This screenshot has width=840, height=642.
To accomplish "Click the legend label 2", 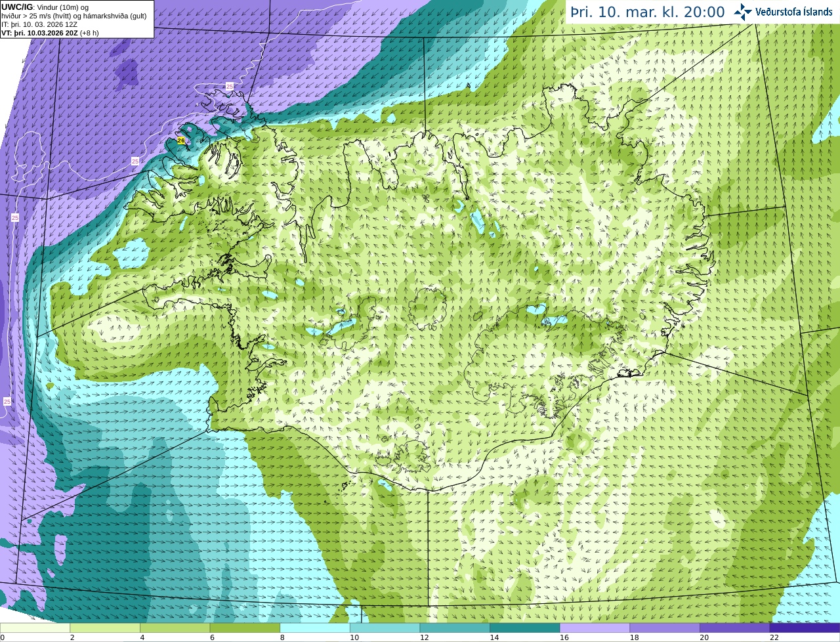I will click(72, 637).
